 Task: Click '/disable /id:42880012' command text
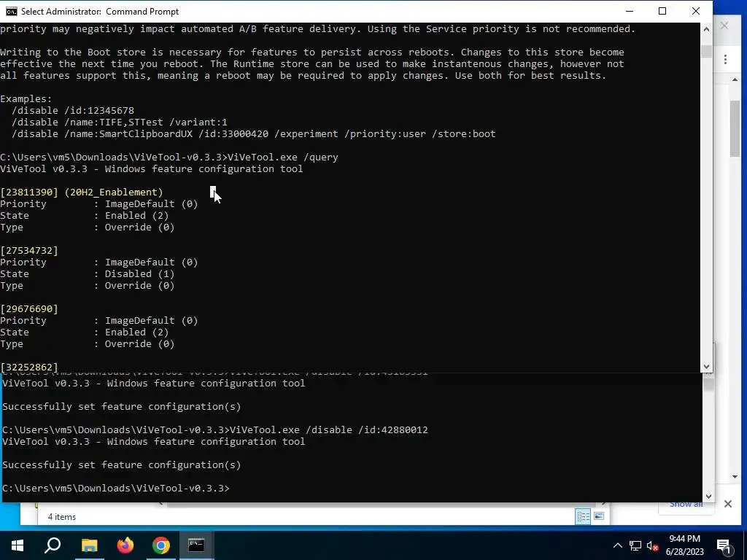click(367, 430)
